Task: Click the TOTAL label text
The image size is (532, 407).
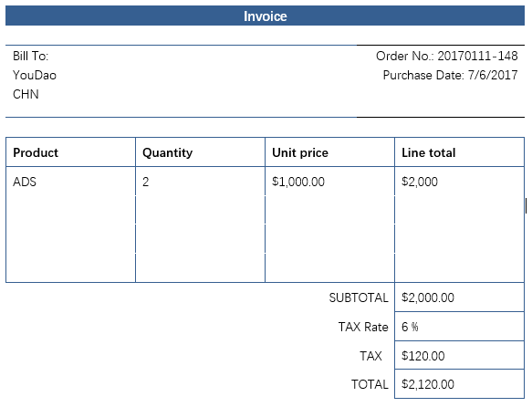Action: click(x=370, y=384)
